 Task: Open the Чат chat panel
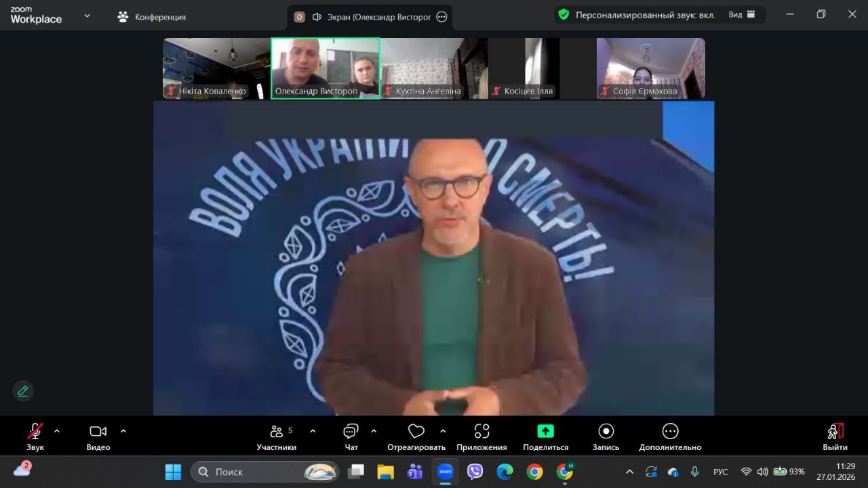click(x=351, y=436)
